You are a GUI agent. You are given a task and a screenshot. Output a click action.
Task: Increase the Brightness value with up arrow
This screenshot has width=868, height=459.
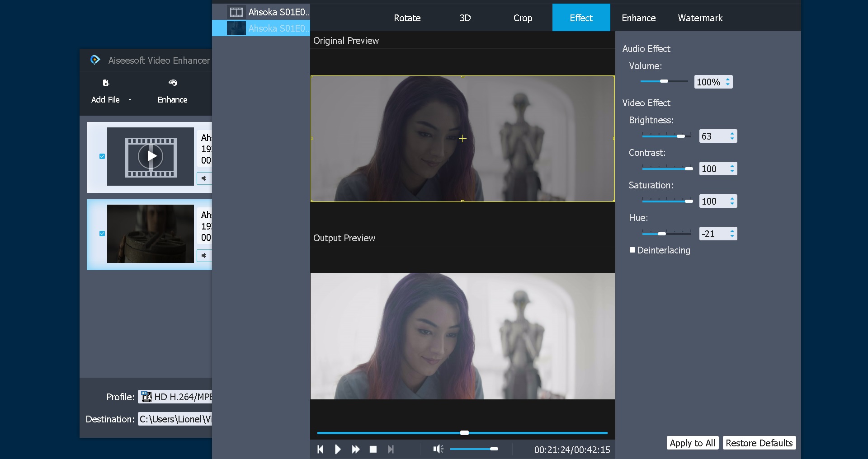click(732, 134)
